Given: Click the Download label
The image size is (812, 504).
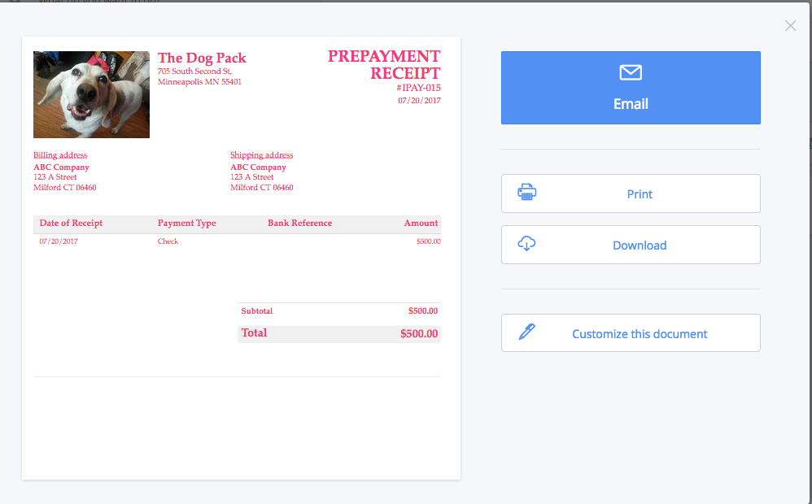Looking at the screenshot, I should click(x=640, y=245).
